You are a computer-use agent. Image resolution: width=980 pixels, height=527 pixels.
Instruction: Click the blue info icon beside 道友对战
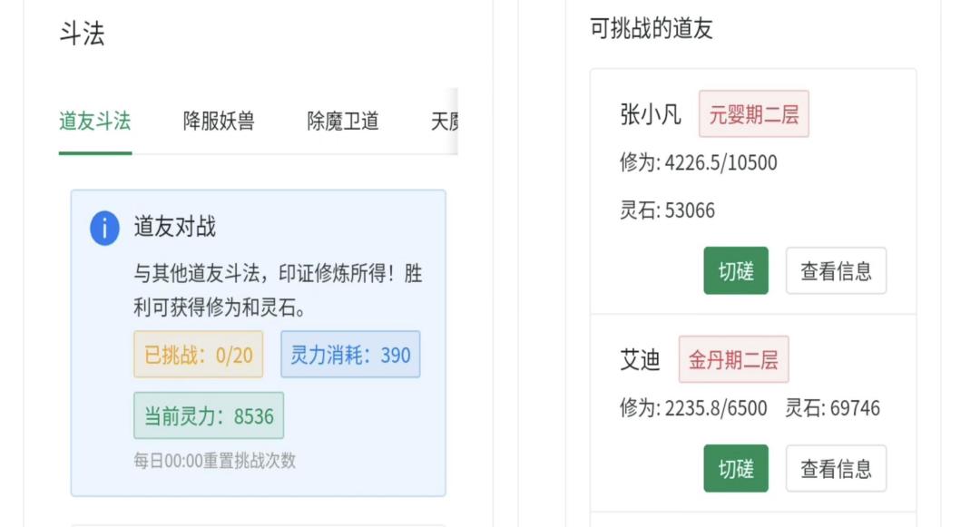tap(104, 228)
